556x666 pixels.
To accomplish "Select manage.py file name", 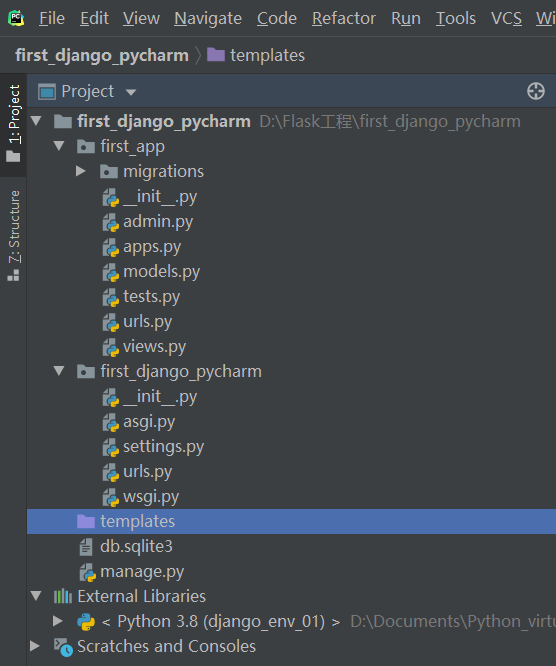I will [142, 572].
